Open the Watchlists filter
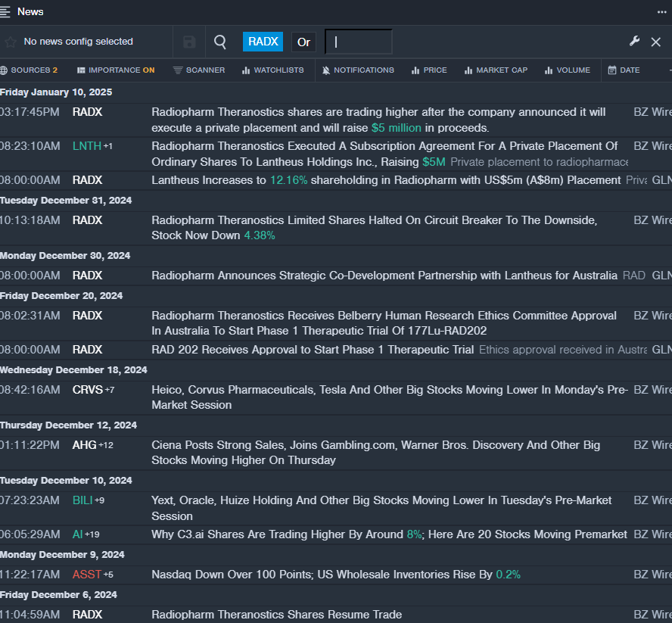The height and width of the screenshot is (623, 672). click(273, 70)
